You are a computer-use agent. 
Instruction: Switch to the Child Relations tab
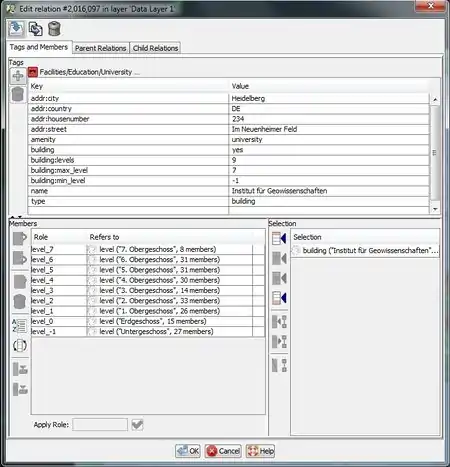pyautogui.click(x=155, y=48)
